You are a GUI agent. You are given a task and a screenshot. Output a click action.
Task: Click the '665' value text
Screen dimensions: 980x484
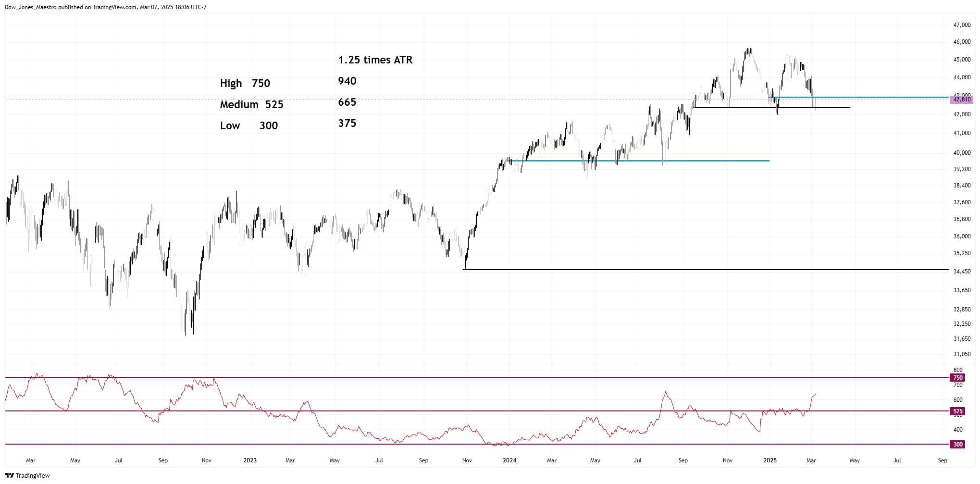point(347,102)
